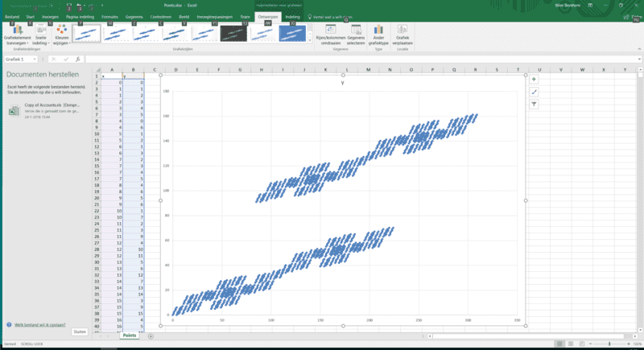Viewport: 644px width, 350px height.
Task: Expand the formula bar
Action: 638,59
